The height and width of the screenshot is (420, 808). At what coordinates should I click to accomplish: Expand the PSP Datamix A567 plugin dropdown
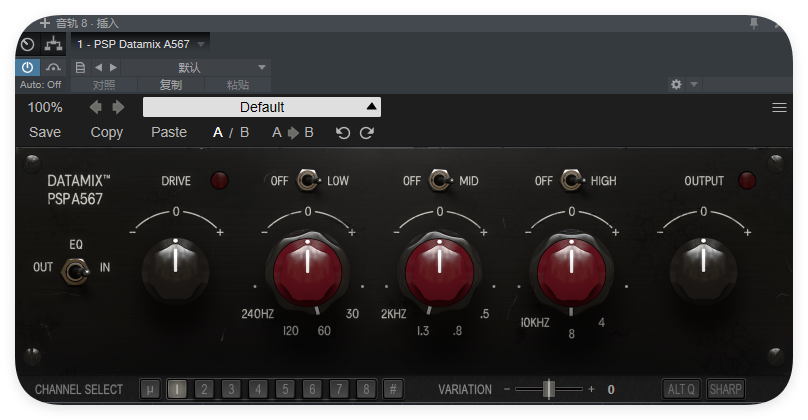coord(201,44)
